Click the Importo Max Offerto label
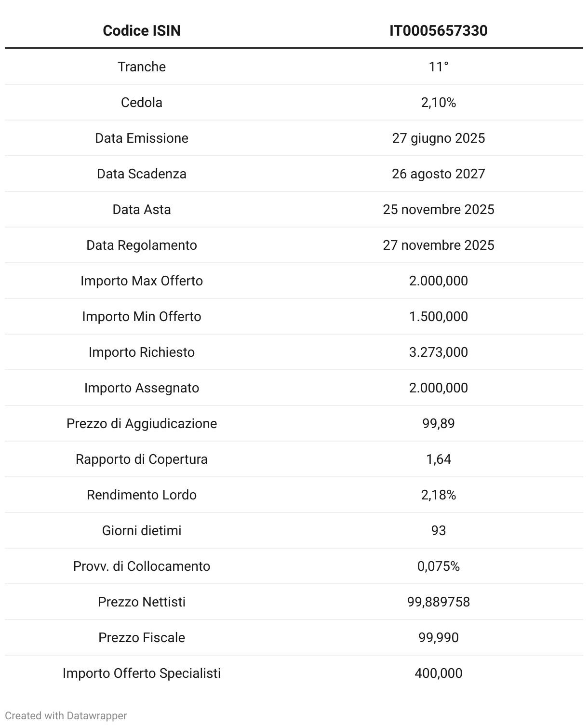The height and width of the screenshot is (727, 588). pos(142,281)
